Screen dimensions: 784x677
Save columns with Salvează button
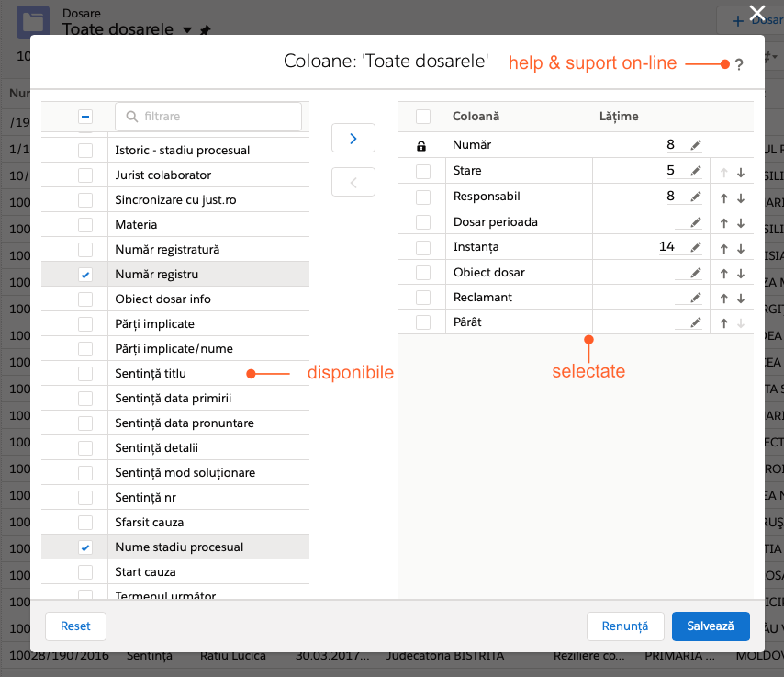[x=711, y=626]
